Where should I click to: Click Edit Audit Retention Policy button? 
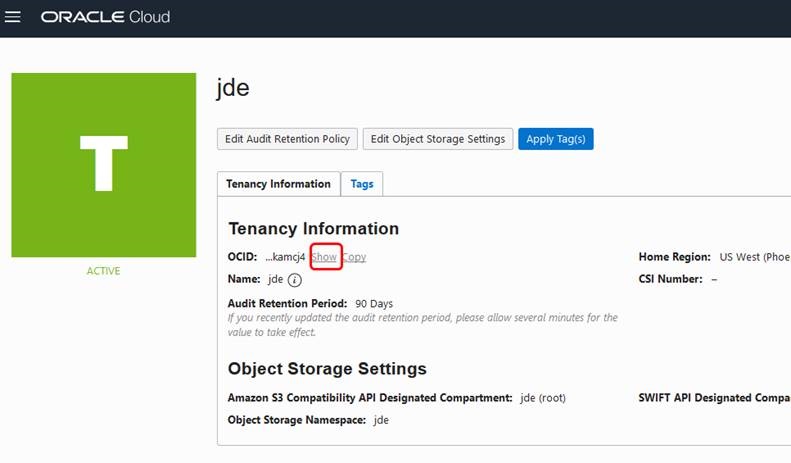(287, 139)
